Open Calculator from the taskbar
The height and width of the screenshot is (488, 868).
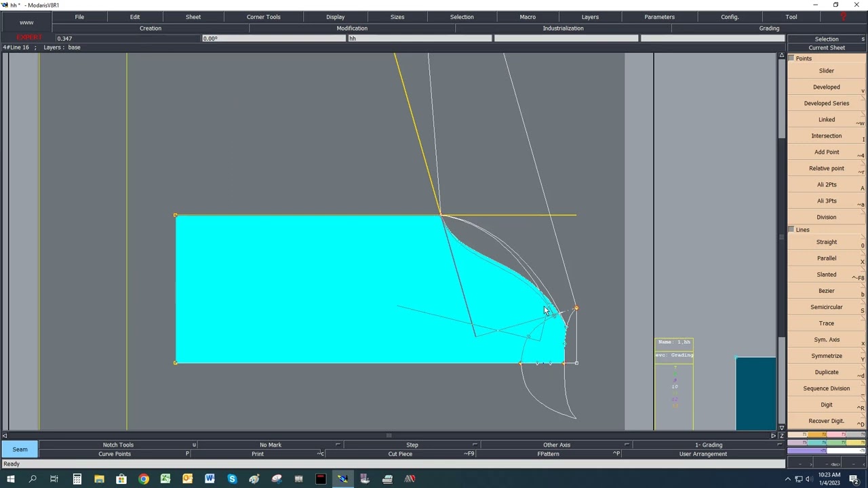77,479
